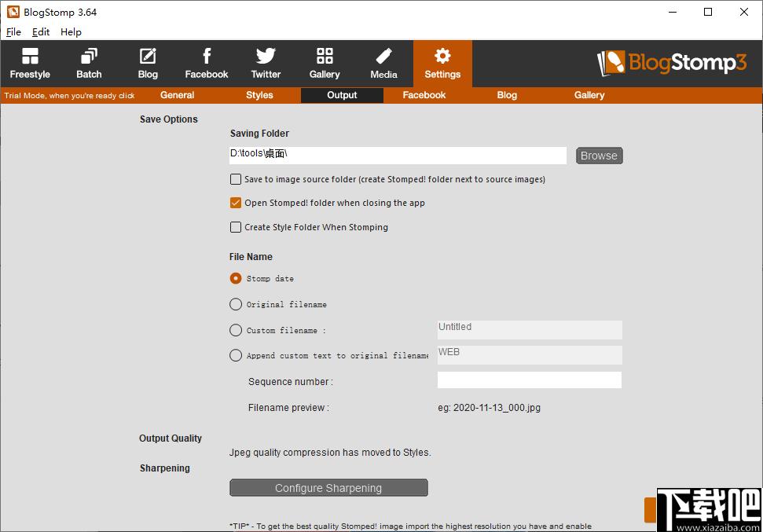
Task: Open the Media icon
Action: coord(383,56)
